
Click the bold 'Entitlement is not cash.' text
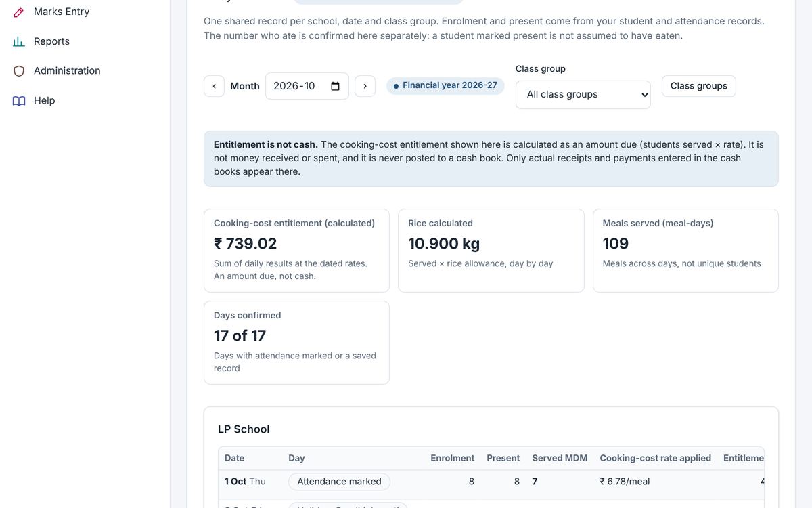point(266,144)
